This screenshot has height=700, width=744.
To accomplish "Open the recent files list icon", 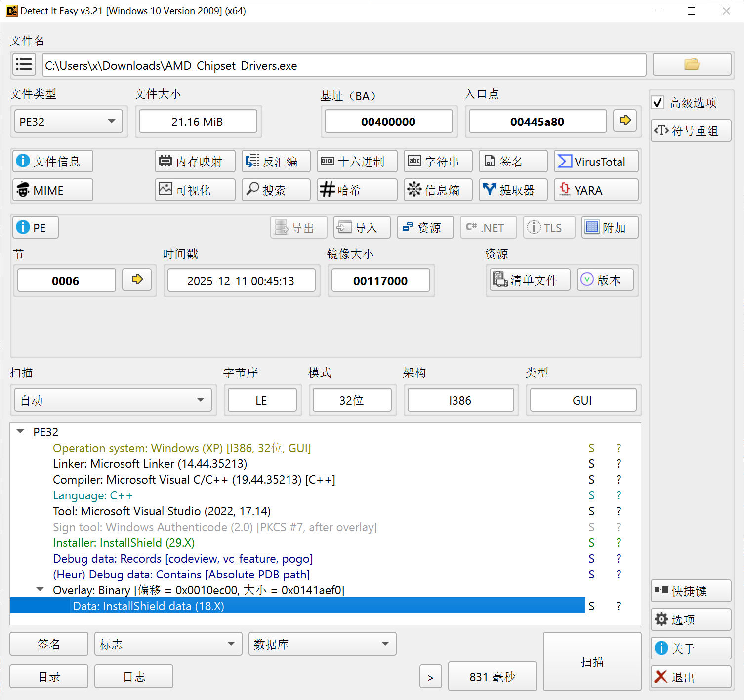I will 24,65.
